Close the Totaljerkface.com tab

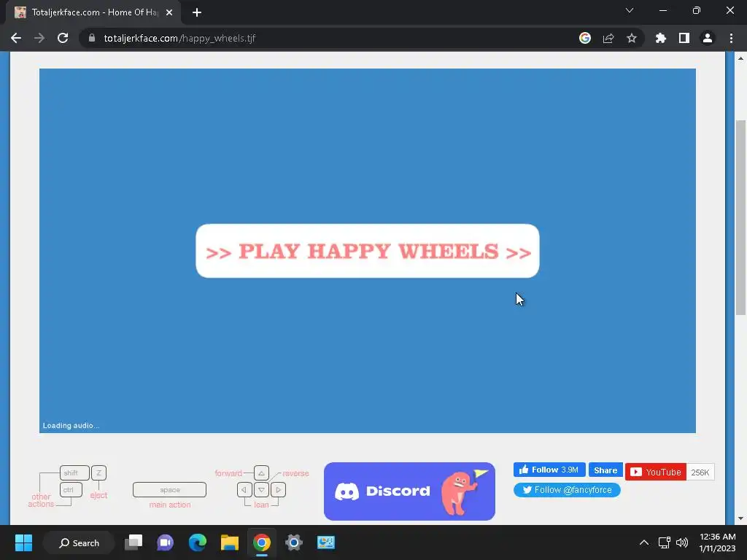[169, 13]
